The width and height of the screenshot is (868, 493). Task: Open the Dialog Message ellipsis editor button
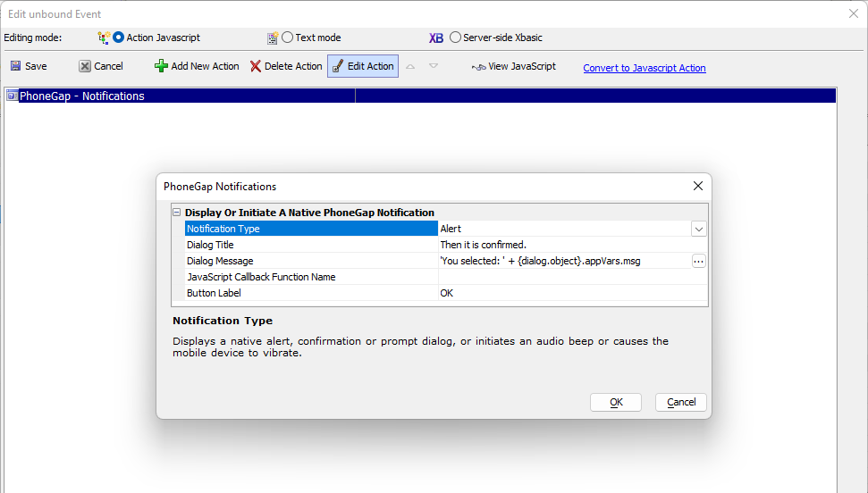tap(699, 261)
